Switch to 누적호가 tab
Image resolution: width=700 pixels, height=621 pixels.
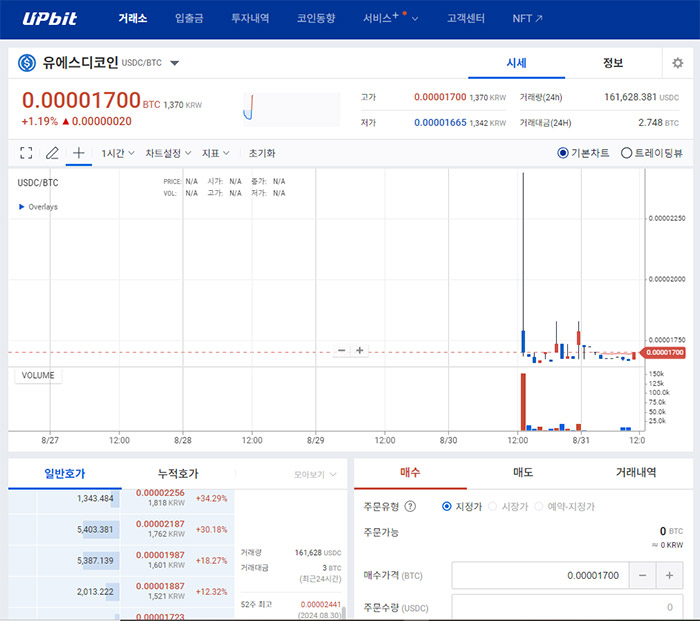click(178, 473)
